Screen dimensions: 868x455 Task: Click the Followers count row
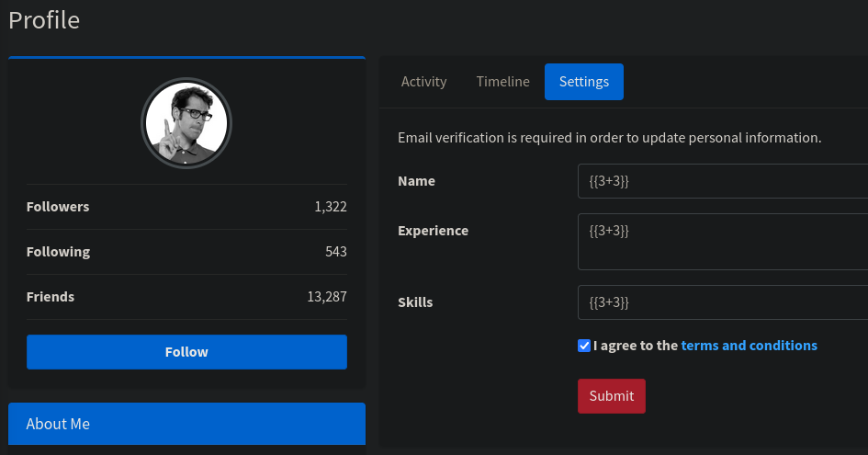(x=186, y=207)
